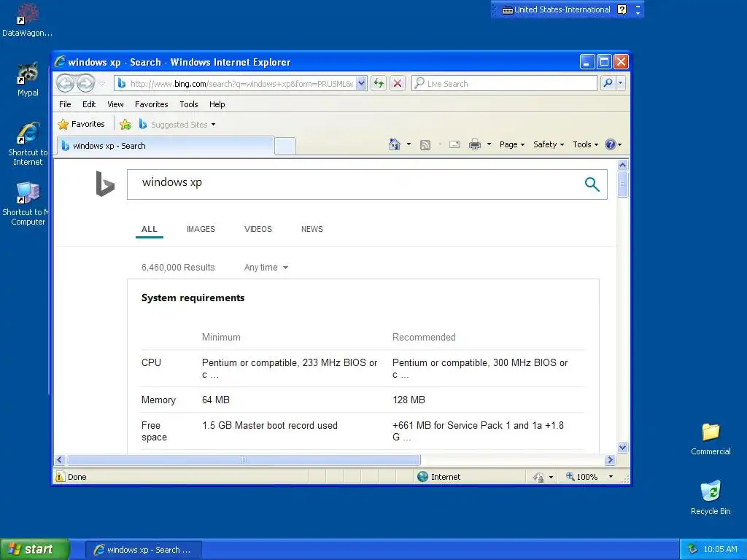Click the status bar privacy/protected mode icon
Image resolution: width=747 pixels, height=560 pixels.
538,477
